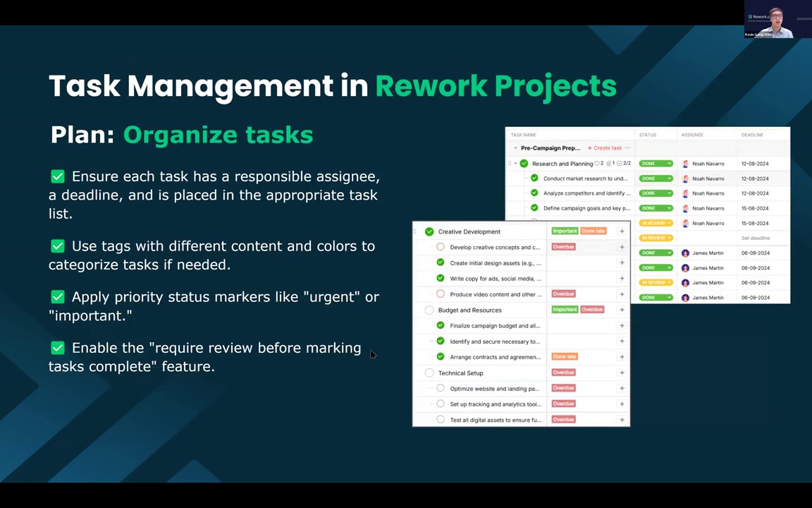The height and width of the screenshot is (508, 812).
Task: Click Set deadline in the deadline column
Action: pyautogui.click(x=756, y=238)
